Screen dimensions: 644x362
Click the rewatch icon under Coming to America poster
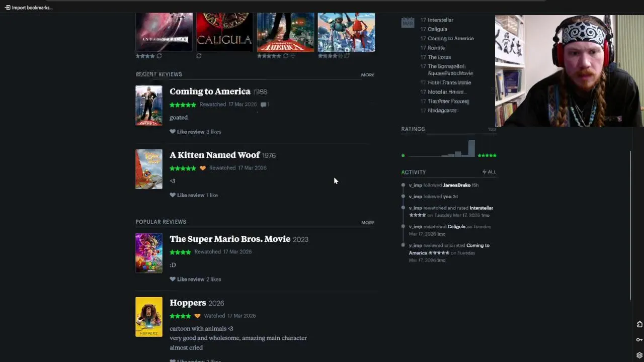[286, 56]
